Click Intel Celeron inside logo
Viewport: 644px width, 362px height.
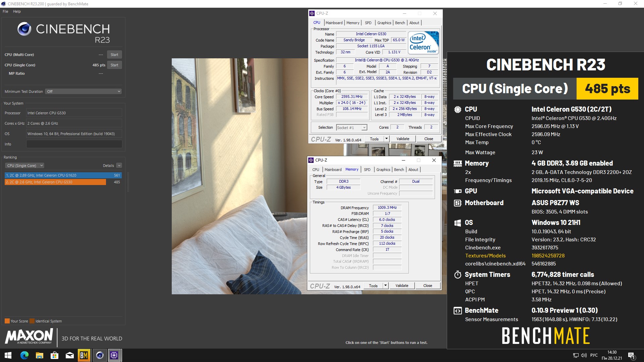(x=423, y=43)
